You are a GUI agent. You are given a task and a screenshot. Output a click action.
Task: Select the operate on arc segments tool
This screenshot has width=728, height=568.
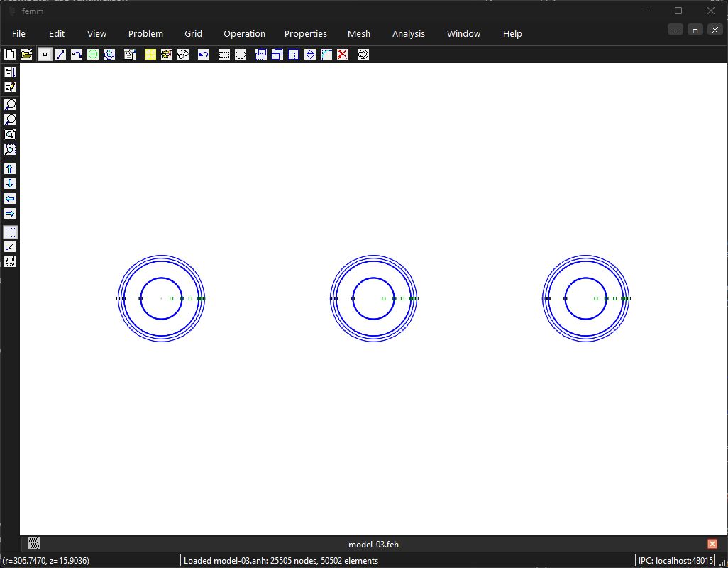(77, 55)
